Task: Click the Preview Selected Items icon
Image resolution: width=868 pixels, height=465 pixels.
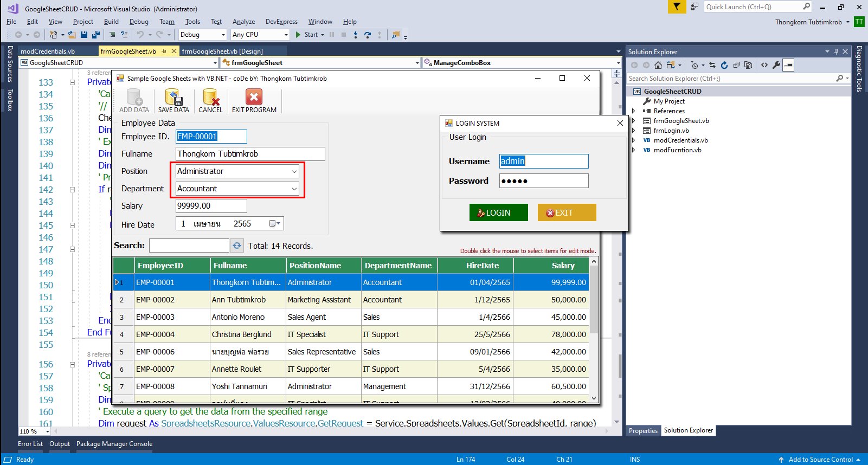Action: [x=788, y=65]
